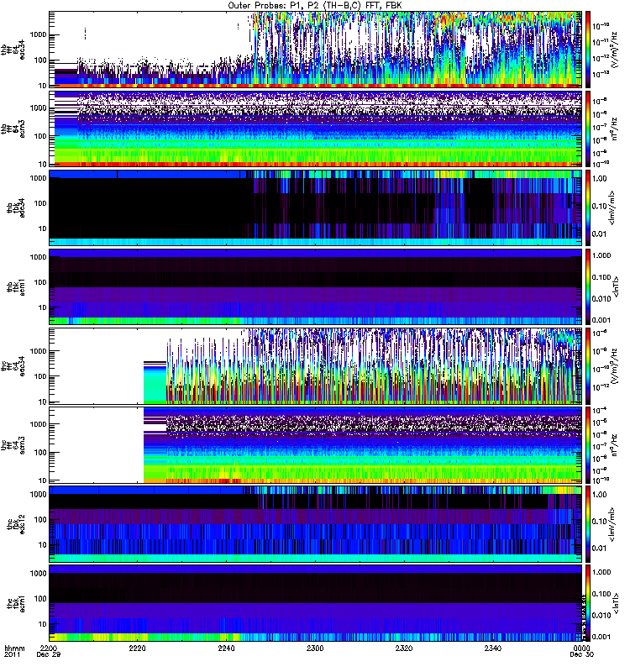The width and height of the screenshot is (630, 672).
Task: Click the thc scm3 FFT color bar
Action: point(588,445)
